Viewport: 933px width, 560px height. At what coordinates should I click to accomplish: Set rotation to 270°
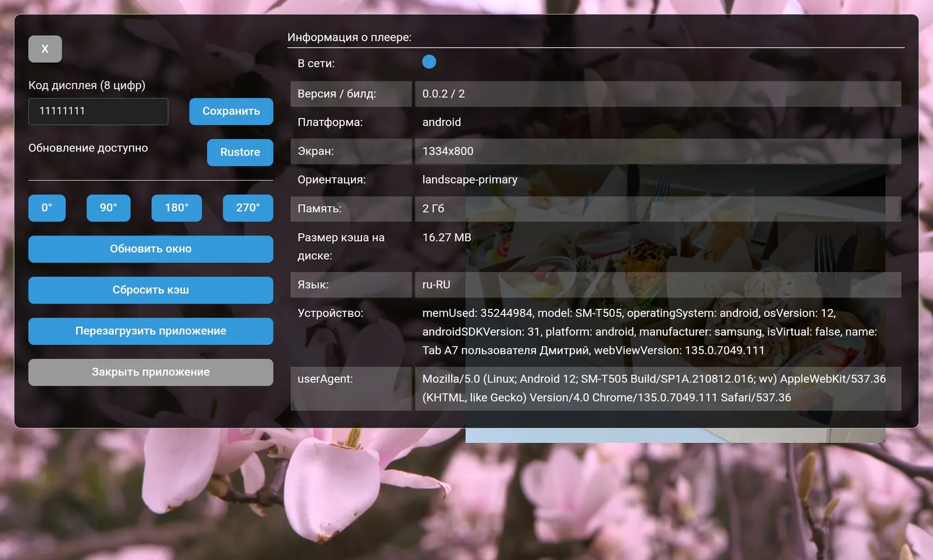pyautogui.click(x=248, y=208)
